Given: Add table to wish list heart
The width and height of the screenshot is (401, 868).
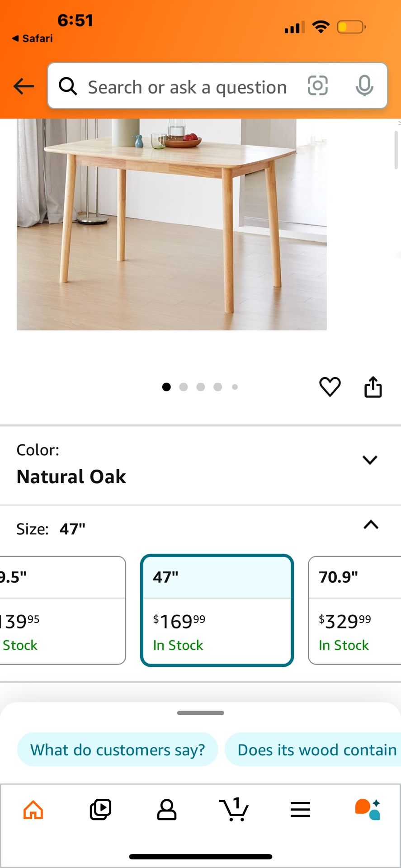Looking at the screenshot, I should pos(330,387).
